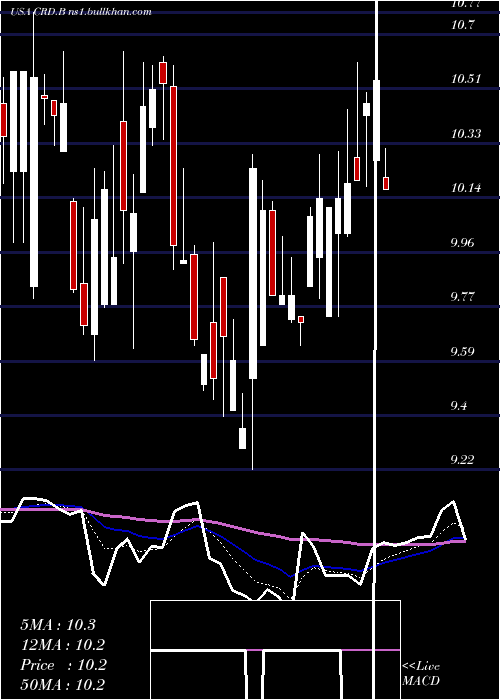Click the 10.33 price axis label
This screenshot has height=700, width=500.
(466, 133)
